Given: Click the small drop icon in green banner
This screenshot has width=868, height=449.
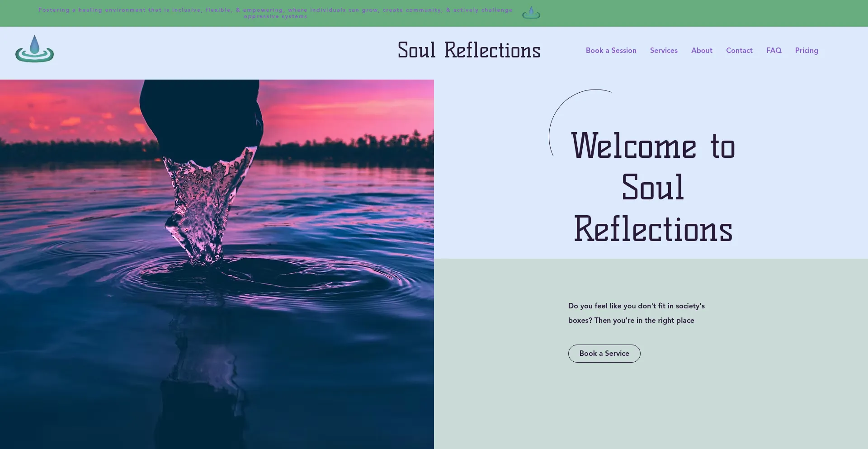Looking at the screenshot, I should (x=531, y=13).
